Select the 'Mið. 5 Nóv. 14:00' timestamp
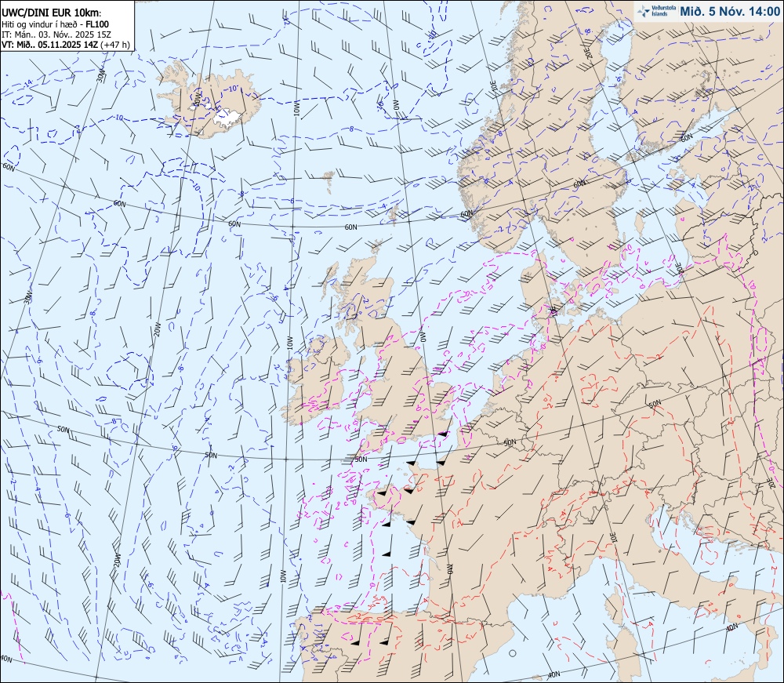This screenshot has height=683, width=784. [x=729, y=12]
